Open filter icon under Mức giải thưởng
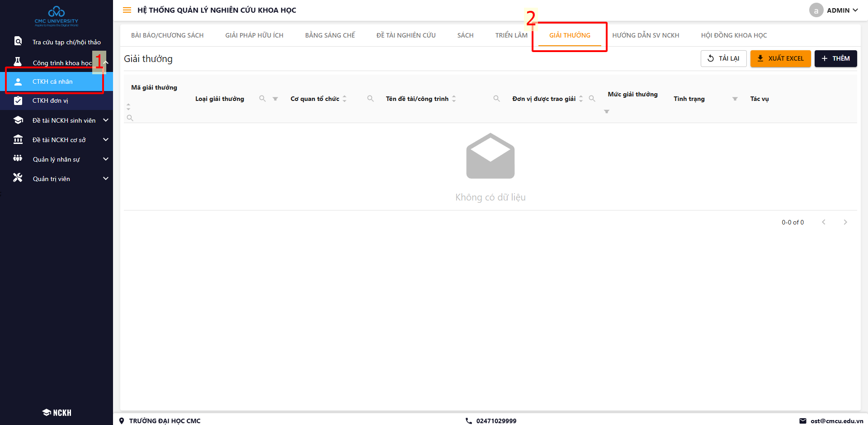The width and height of the screenshot is (868, 425). click(607, 111)
